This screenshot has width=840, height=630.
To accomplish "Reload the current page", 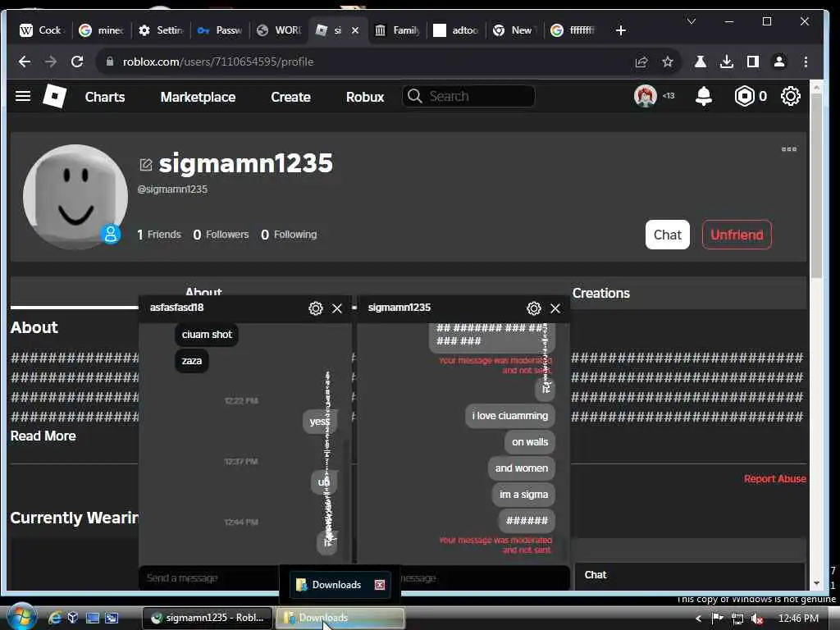I will (x=77, y=62).
